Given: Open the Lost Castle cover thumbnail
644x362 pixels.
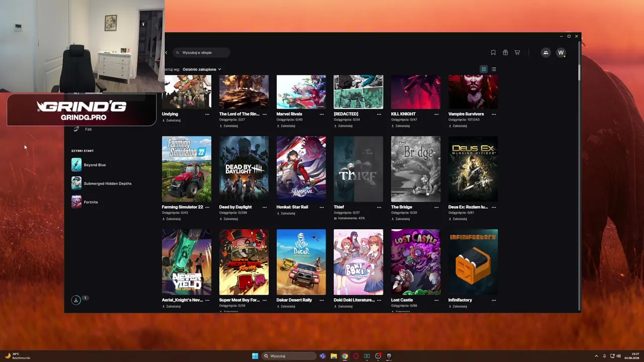Looking at the screenshot, I should pyautogui.click(x=416, y=262).
